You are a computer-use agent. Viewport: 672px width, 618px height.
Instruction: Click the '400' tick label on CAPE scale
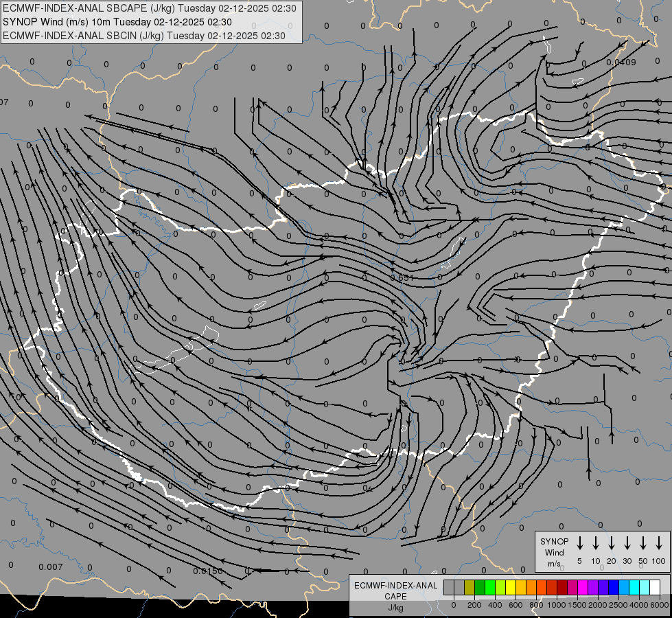(495, 605)
